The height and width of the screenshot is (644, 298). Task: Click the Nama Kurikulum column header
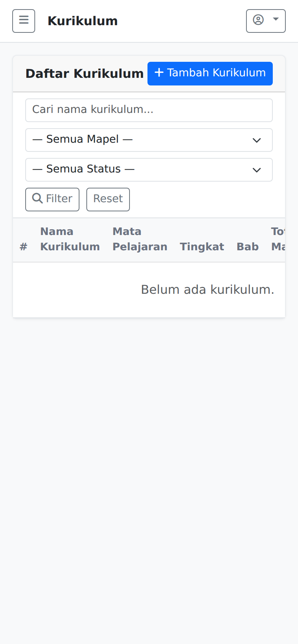[70, 239]
